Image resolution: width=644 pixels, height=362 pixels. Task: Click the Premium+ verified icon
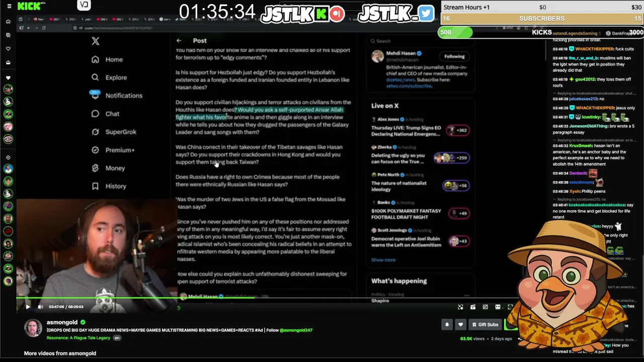coord(95,150)
